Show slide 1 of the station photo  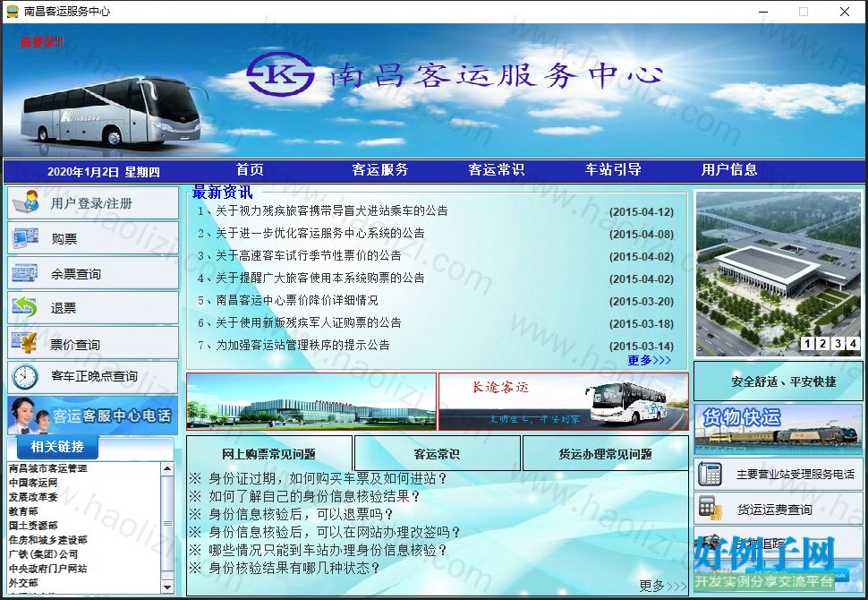pos(808,344)
